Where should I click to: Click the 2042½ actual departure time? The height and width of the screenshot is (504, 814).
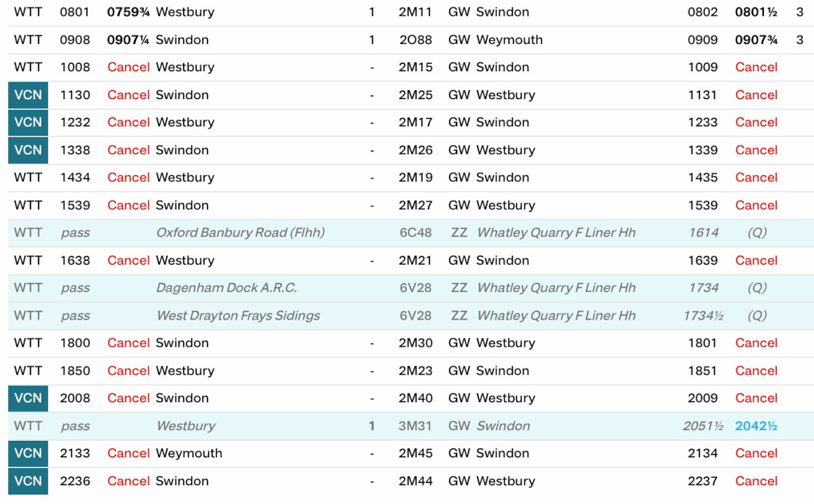pyautogui.click(x=756, y=426)
